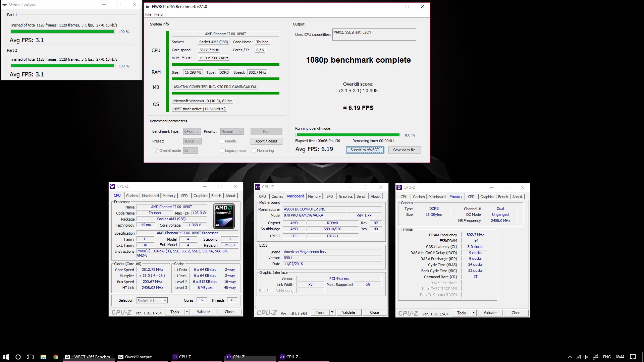This screenshot has height=362, width=644.
Task: Click Validate in CPU-Z Memory window
Action: [490, 313]
